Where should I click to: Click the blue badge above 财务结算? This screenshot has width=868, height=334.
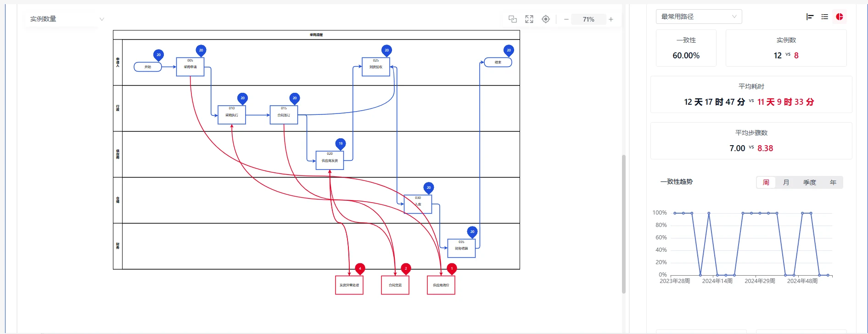pyautogui.click(x=472, y=232)
